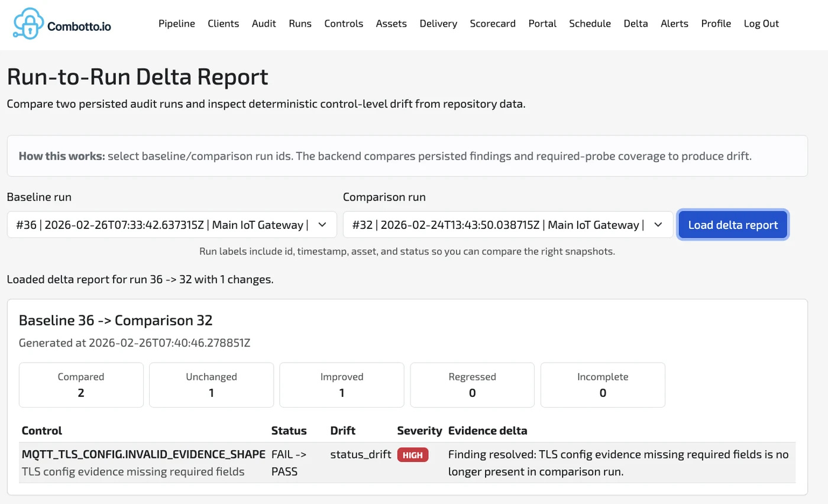Image resolution: width=828 pixels, height=504 pixels.
Task: Go to the Runs section
Action: [300, 24]
